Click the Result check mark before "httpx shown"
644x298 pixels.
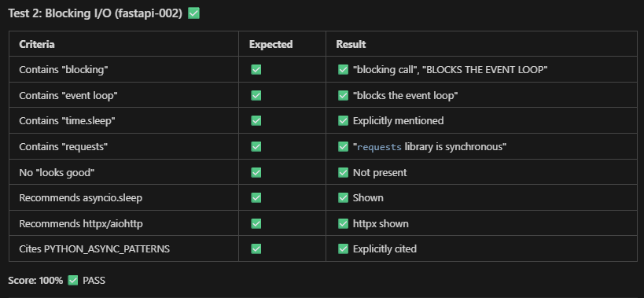(x=343, y=223)
